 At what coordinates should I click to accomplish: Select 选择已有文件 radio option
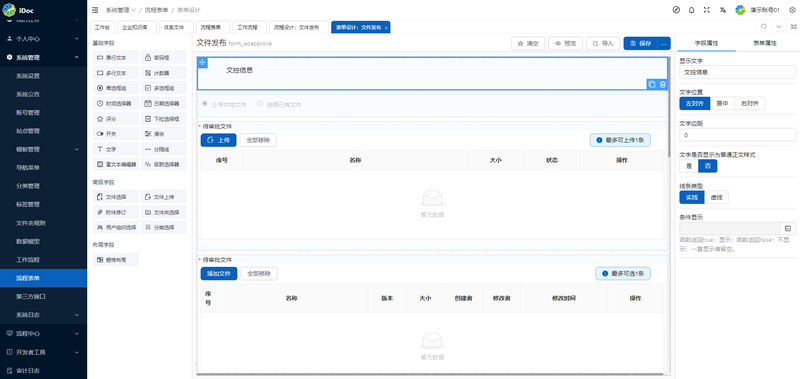[x=279, y=104]
